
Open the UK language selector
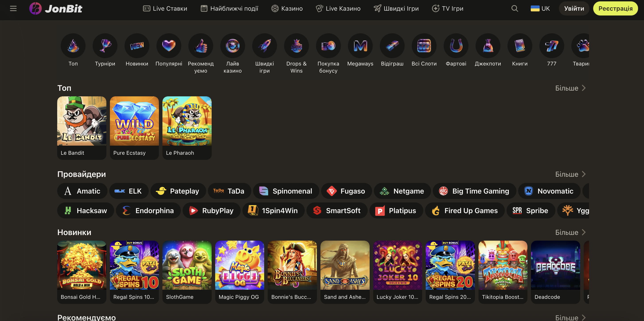(540, 8)
